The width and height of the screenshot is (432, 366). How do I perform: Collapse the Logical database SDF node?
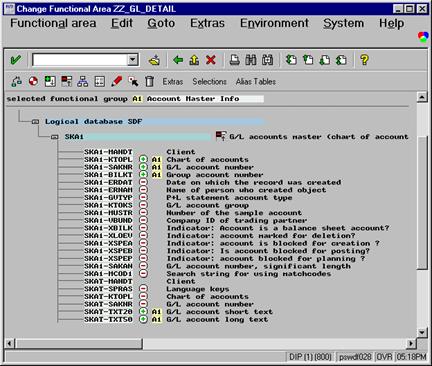35,122
